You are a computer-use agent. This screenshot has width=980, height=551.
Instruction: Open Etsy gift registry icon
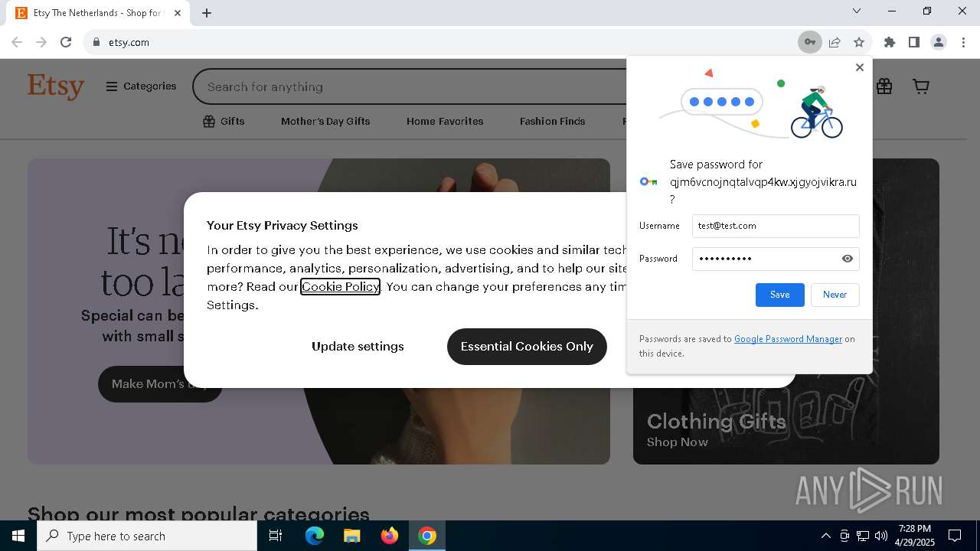[884, 86]
